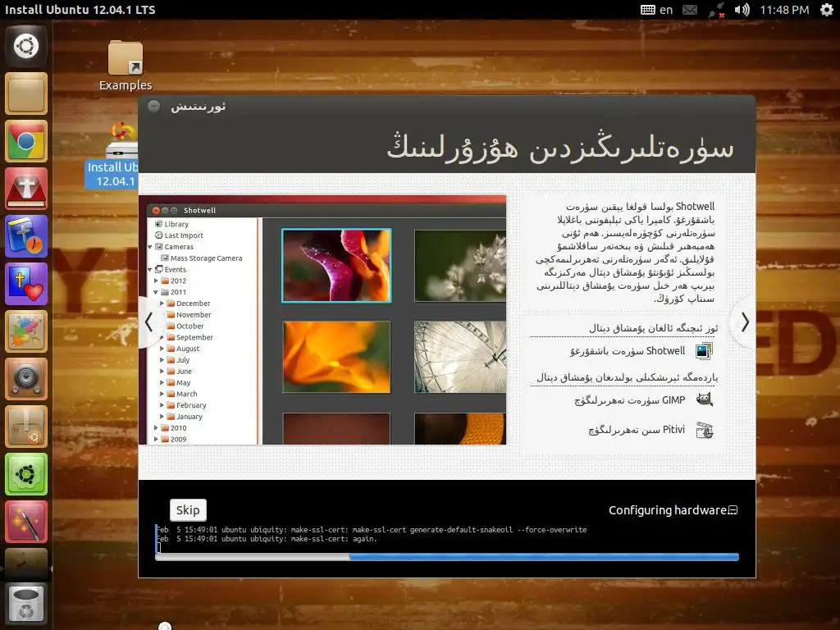
Task: Open the keyboard layout en indicator
Action: pyautogui.click(x=657, y=10)
